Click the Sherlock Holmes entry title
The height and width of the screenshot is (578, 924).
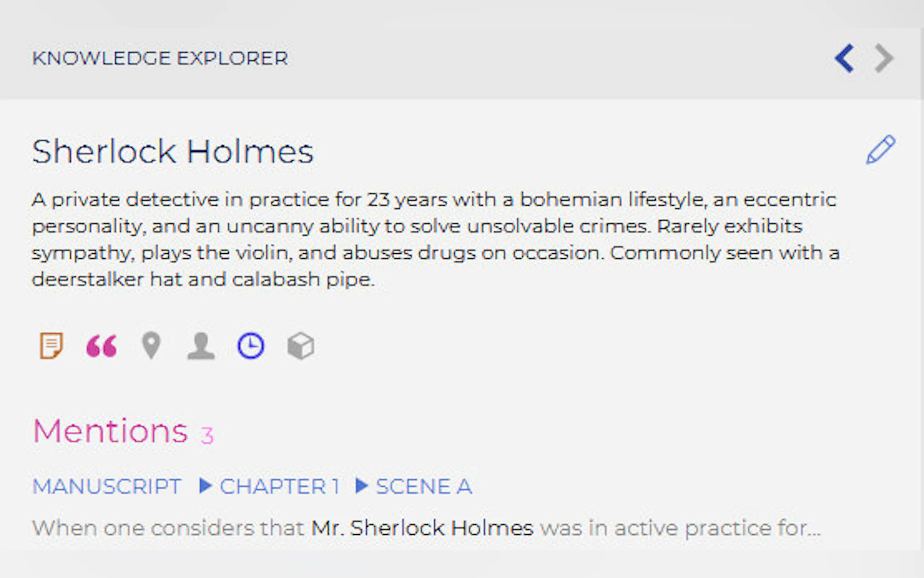coord(173,152)
